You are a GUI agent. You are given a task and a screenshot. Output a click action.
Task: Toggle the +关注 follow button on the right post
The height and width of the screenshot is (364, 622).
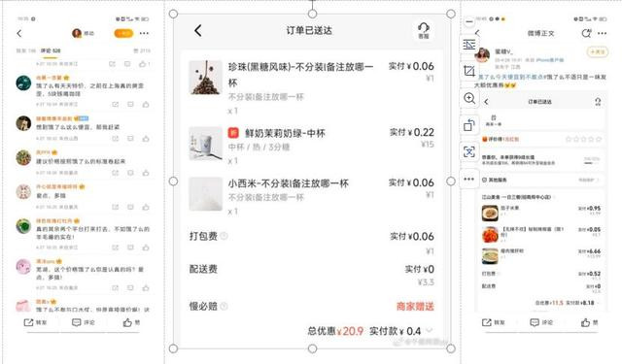pos(597,51)
